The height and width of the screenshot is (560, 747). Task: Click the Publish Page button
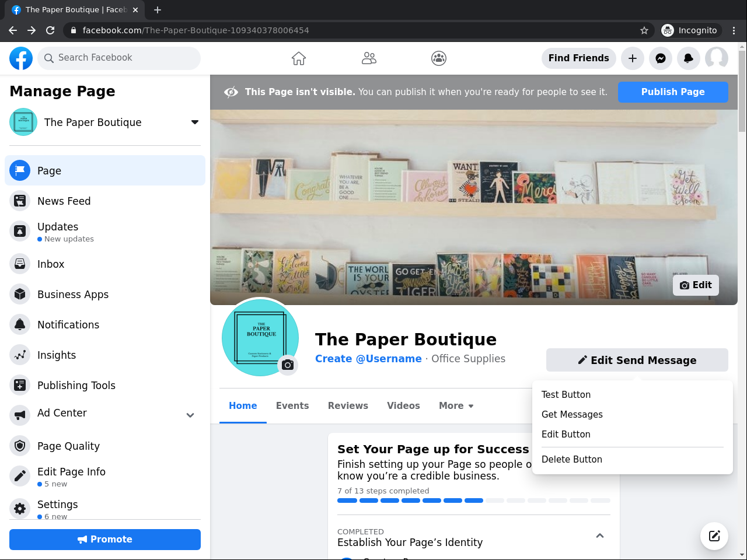672,92
